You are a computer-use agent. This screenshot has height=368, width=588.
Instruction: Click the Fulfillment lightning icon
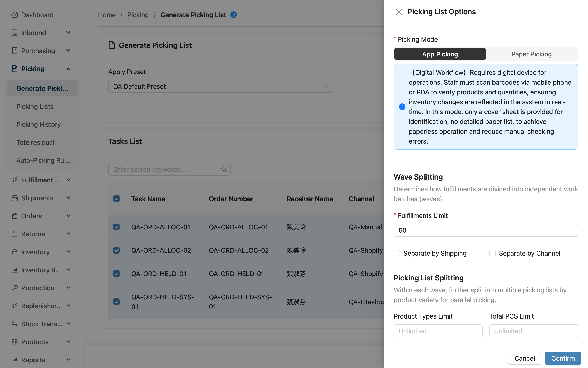tap(14, 180)
